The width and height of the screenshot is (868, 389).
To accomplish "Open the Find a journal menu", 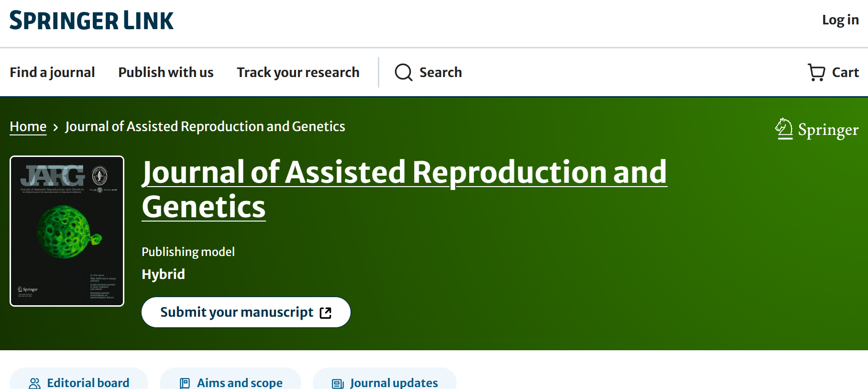I will pos(52,72).
